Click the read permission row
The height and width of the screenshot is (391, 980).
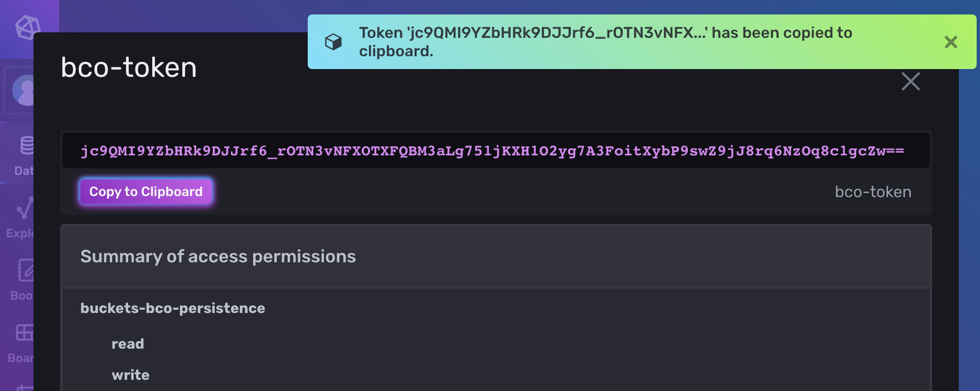(x=128, y=344)
